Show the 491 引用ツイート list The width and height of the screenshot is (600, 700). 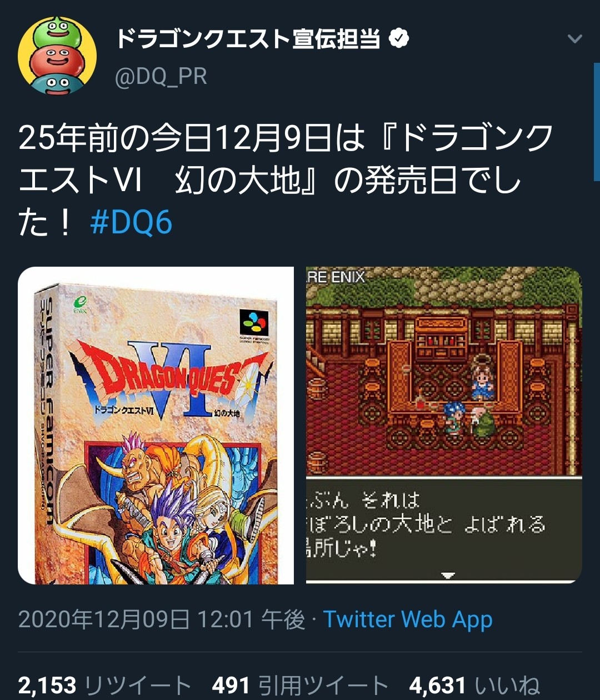coord(300,686)
